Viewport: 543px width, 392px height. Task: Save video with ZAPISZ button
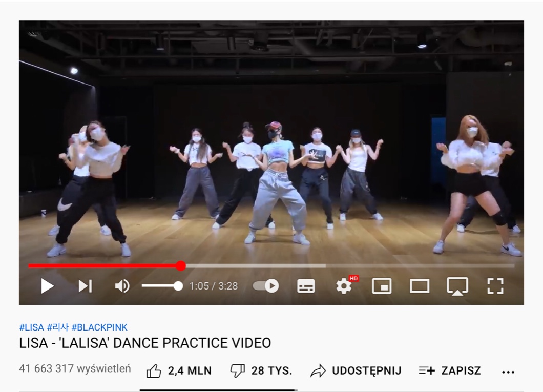pyautogui.click(x=450, y=371)
